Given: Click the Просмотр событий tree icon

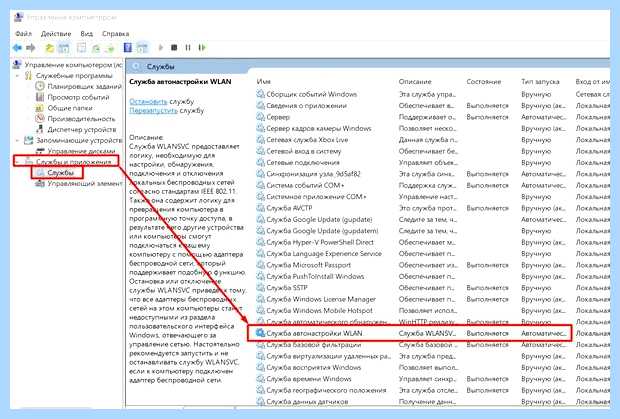Looking at the screenshot, I should point(40,97).
